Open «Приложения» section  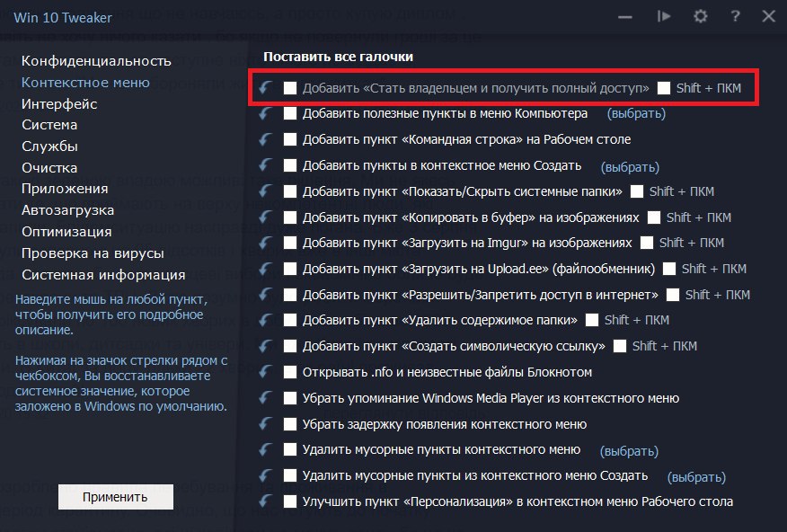[x=65, y=189]
